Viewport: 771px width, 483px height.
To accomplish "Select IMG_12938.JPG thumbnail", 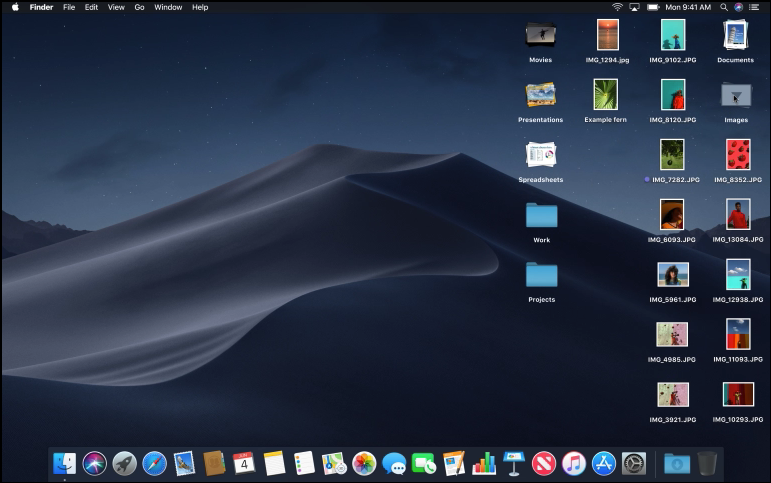I will (738, 274).
